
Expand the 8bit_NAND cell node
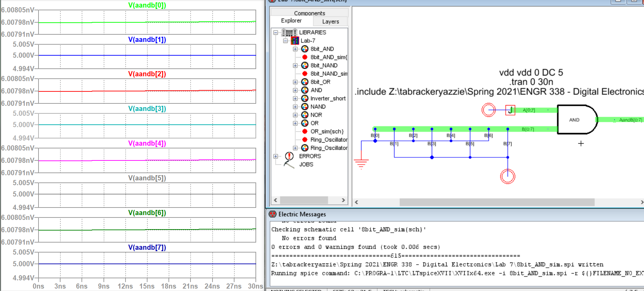[x=295, y=65]
